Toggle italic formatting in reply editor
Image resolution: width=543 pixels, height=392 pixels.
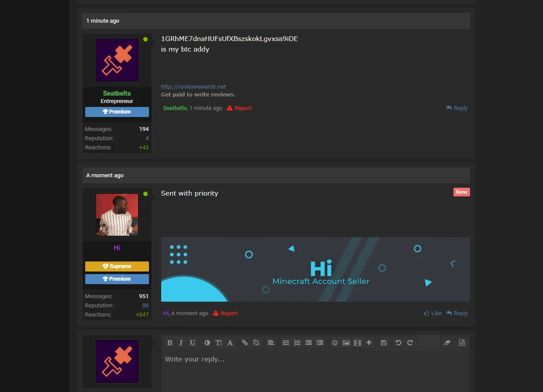pyautogui.click(x=181, y=343)
